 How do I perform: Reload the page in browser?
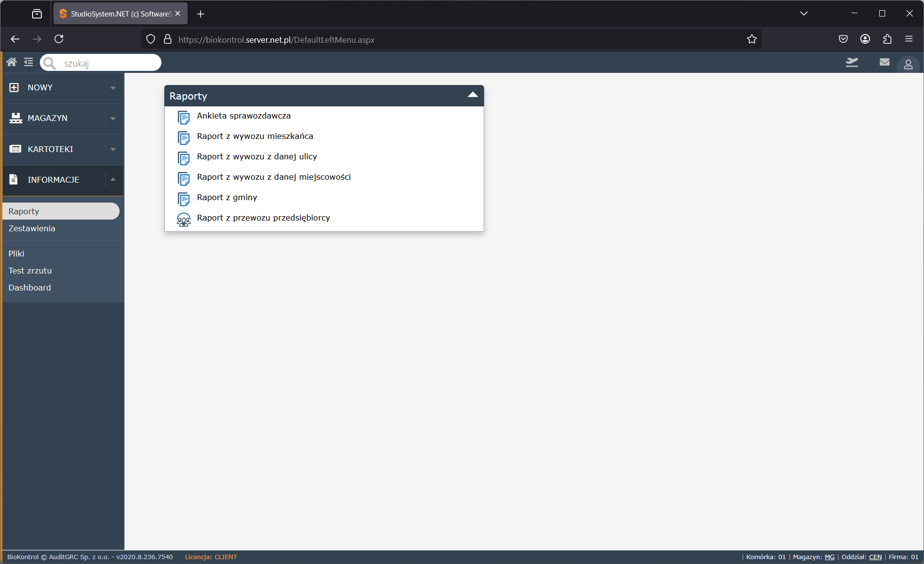click(x=59, y=39)
